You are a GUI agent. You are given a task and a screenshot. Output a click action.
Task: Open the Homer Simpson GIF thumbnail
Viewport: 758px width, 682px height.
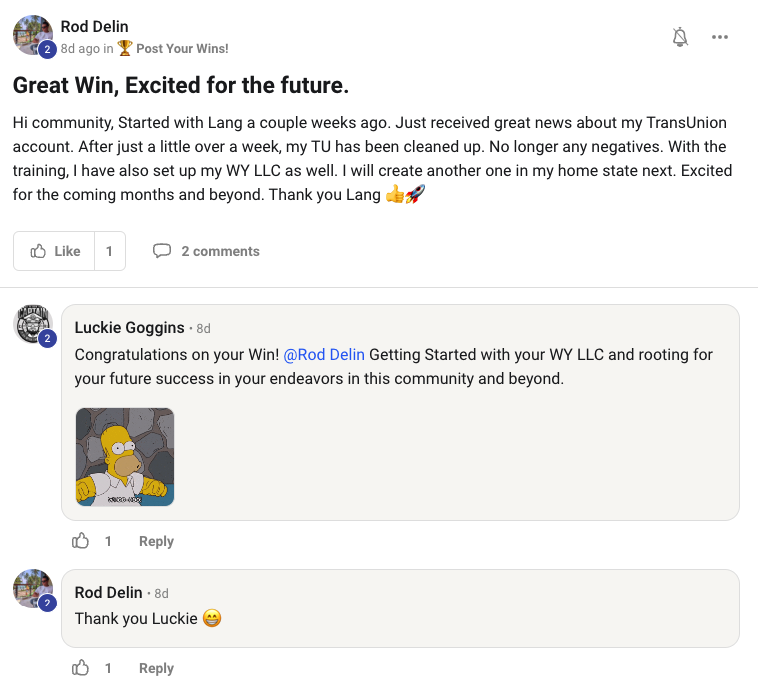(x=125, y=457)
